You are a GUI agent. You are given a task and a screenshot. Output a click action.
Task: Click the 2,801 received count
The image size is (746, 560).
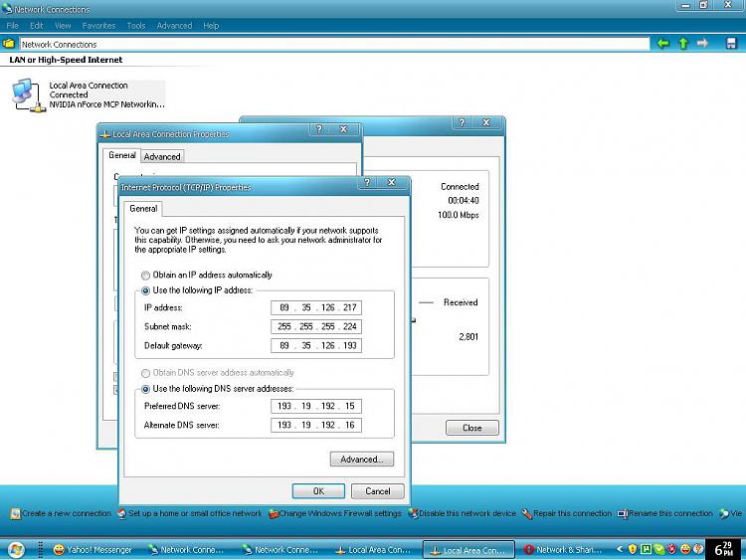point(468,337)
